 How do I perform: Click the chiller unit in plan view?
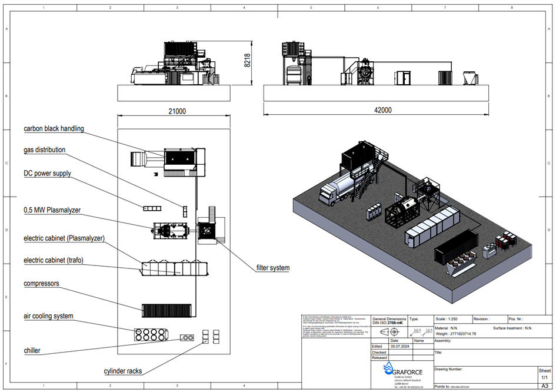[x=188, y=338]
